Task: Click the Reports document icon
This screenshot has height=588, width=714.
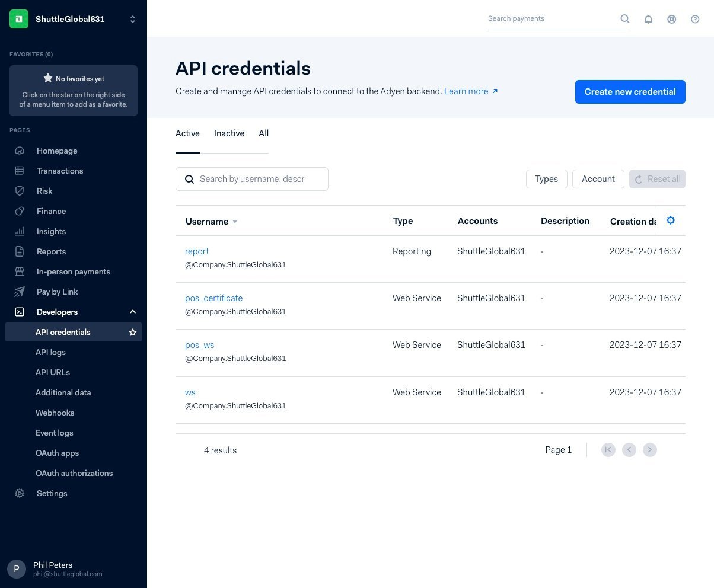Action: point(20,251)
